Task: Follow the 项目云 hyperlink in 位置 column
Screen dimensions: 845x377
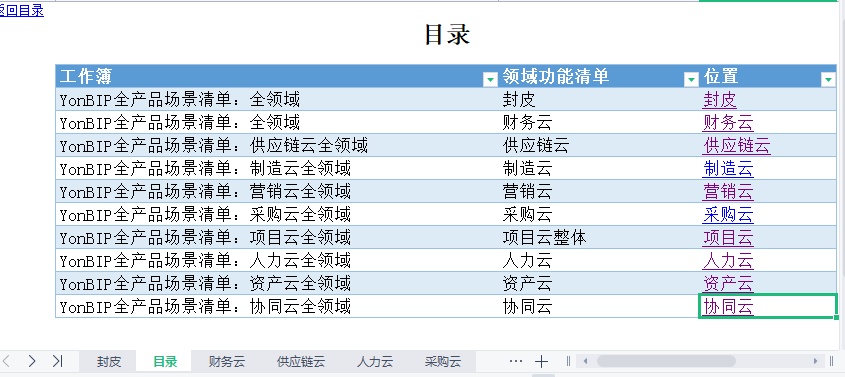Action: click(x=728, y=238)
